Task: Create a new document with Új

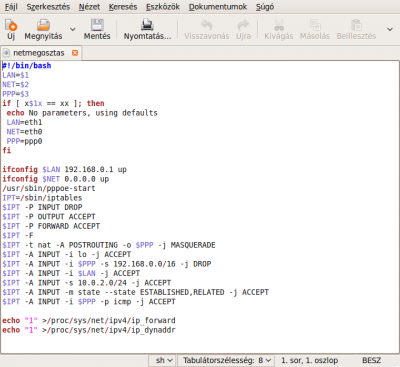Action: (x=11, y=30)
